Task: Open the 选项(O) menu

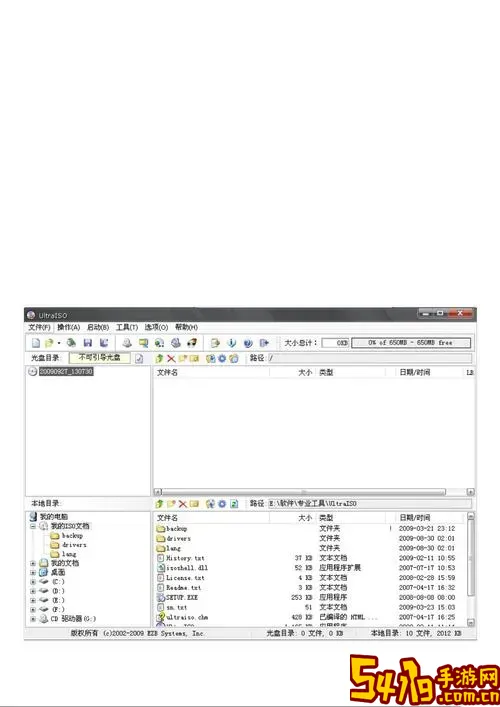Action: pos(156,327)
